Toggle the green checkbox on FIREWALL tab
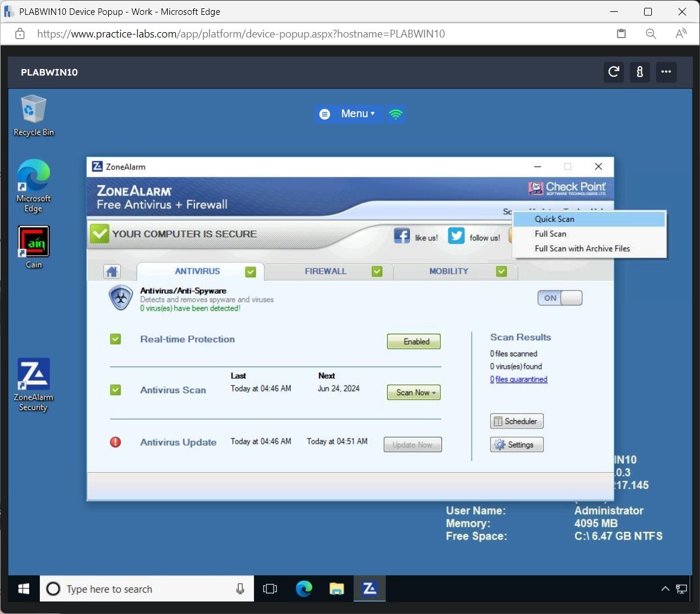Screen dimensions: 700x614 click(377, 271)
